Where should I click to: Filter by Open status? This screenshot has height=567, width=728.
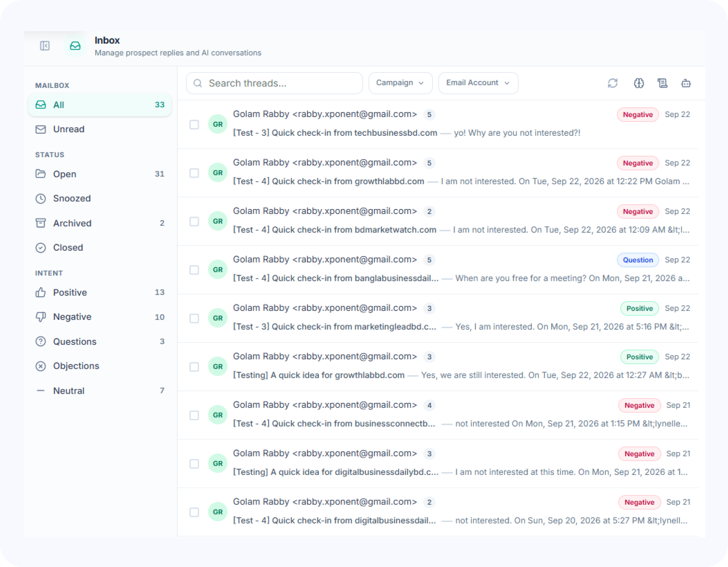(100, 174)
